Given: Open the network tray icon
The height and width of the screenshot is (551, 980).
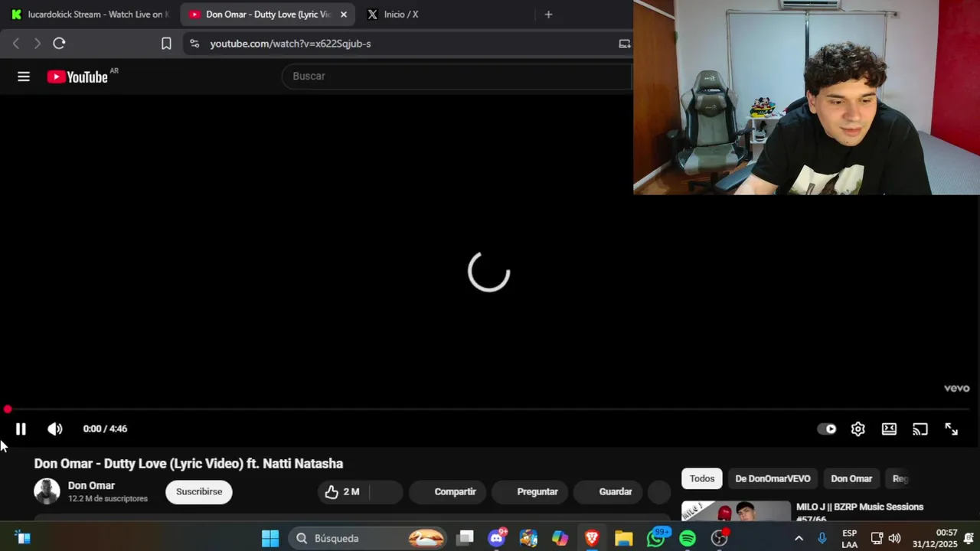Looking at the screenshot, I should point(877,539).
